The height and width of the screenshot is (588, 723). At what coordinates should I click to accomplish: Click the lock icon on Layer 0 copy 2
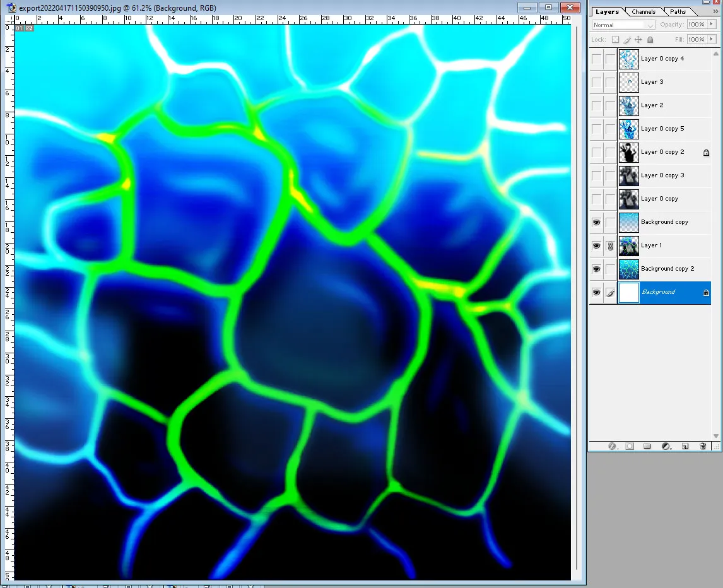pos(706,152)
